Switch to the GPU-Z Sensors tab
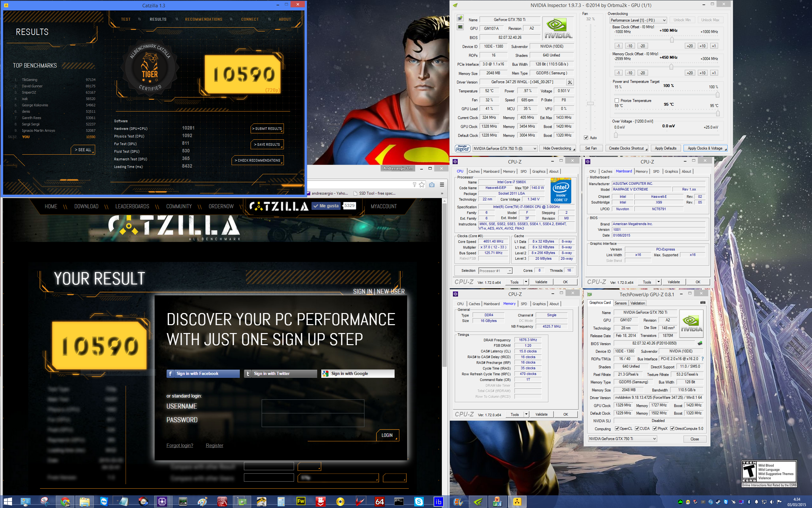Viewport: 812px width, 508px height. tap(620, 303)
